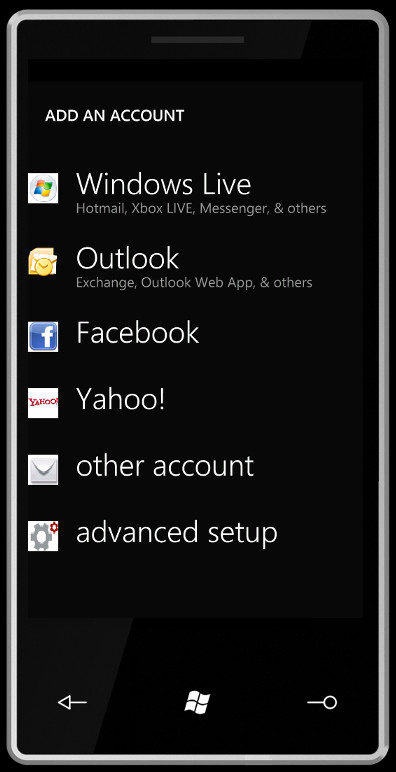This screenshot has width=396, height=772.
Task: Tap the ADD AN ACCOUNT page header
Action: click(x=114, y=116)
